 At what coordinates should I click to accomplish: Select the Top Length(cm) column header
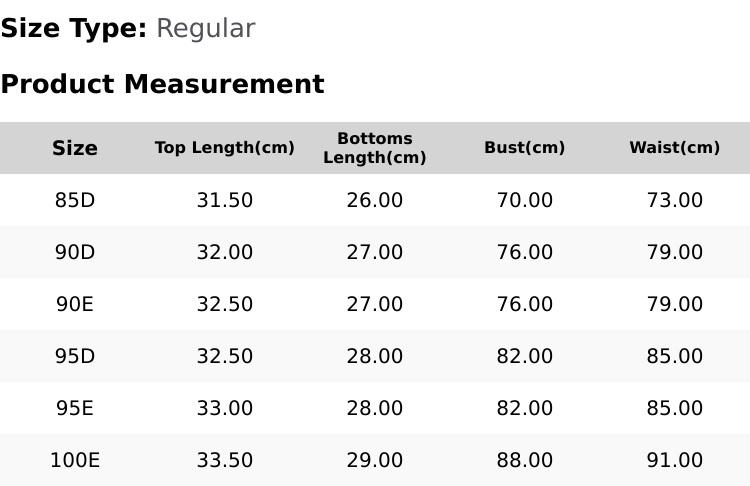click(225, 148)
